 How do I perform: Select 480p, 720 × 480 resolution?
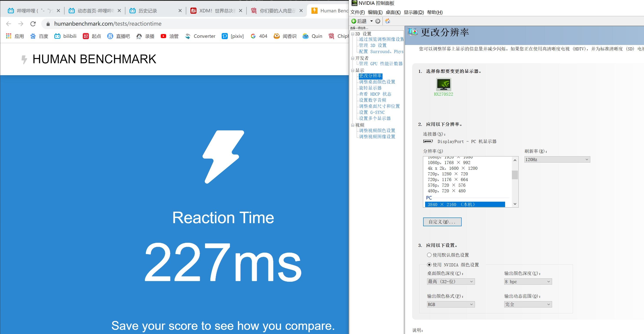pos(446,191)
